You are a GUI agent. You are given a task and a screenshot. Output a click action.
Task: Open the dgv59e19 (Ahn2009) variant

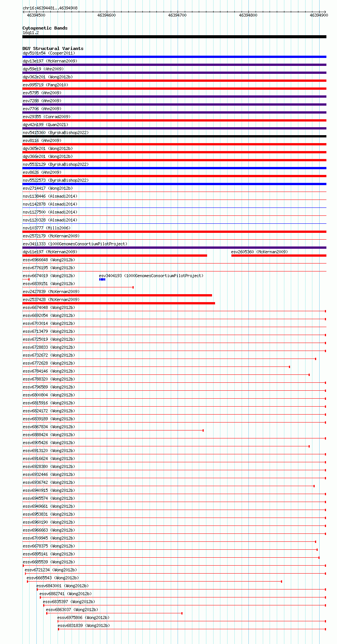coord(43,69)
